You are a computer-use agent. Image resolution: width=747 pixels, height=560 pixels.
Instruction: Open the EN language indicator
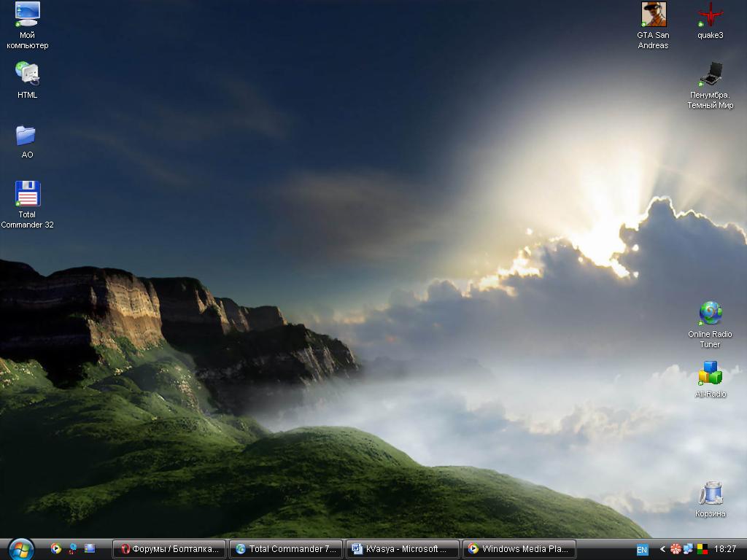click(x=642, y=550)
